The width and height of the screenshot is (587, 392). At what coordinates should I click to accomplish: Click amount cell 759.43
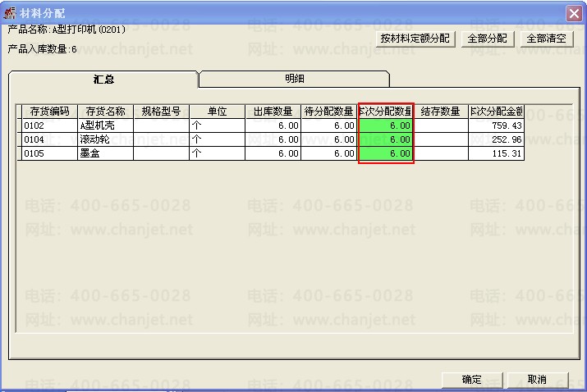click(x=496, y=125)
